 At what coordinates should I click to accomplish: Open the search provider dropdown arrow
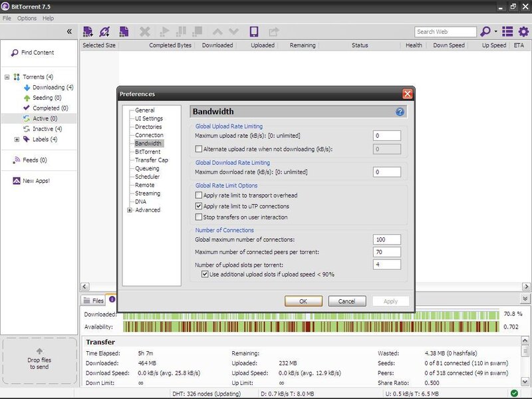tap(495, 31)
